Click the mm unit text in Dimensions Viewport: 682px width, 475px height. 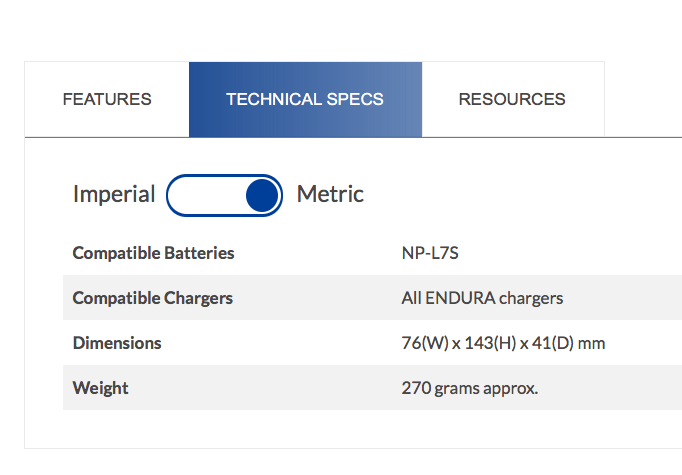pos(592,344)
